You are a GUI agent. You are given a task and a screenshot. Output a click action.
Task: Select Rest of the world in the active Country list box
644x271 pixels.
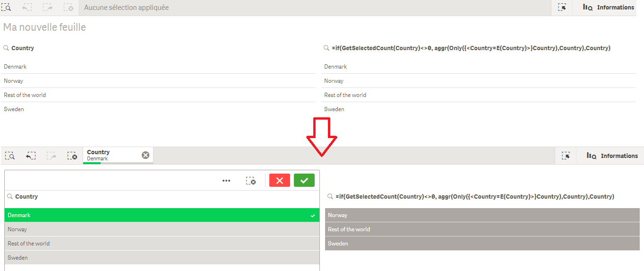point(162,244)
